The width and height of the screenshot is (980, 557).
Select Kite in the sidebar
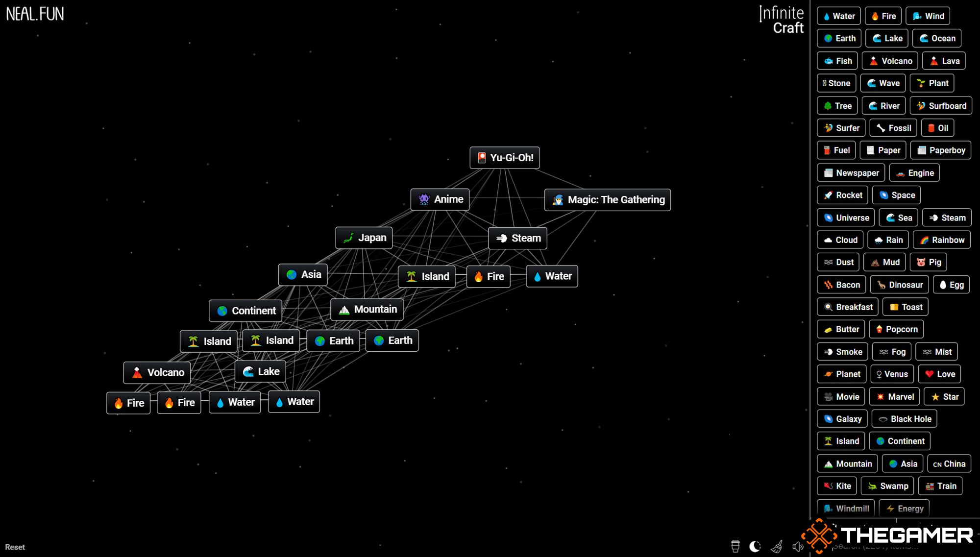[837, 486]
